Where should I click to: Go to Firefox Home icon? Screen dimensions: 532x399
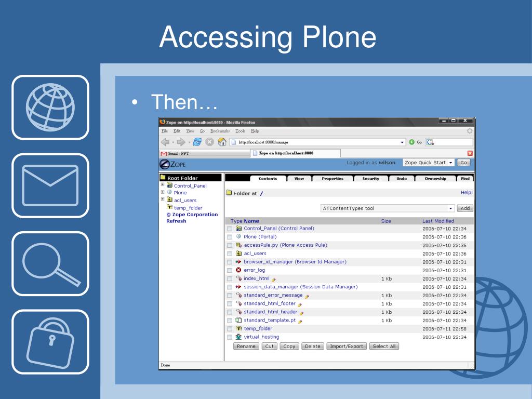pos(222,142)
